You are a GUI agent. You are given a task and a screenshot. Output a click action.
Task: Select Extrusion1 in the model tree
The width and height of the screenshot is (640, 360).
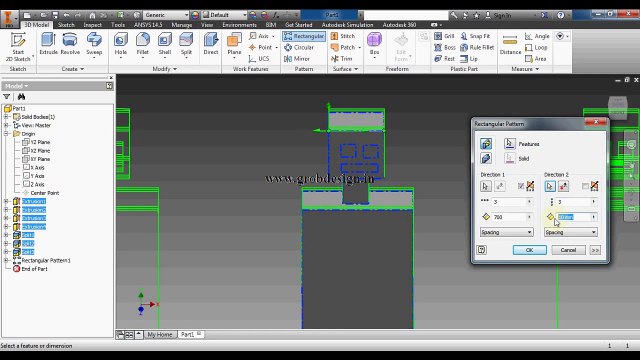point(33,201)
